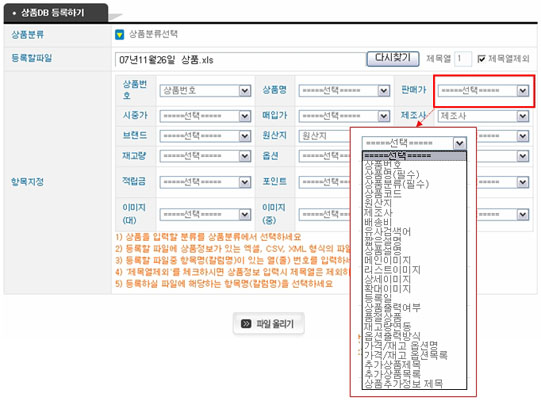This screenshot has height=401, width=541.
Task: Click the 원산지 dropdown field
Action: point(324,136)
